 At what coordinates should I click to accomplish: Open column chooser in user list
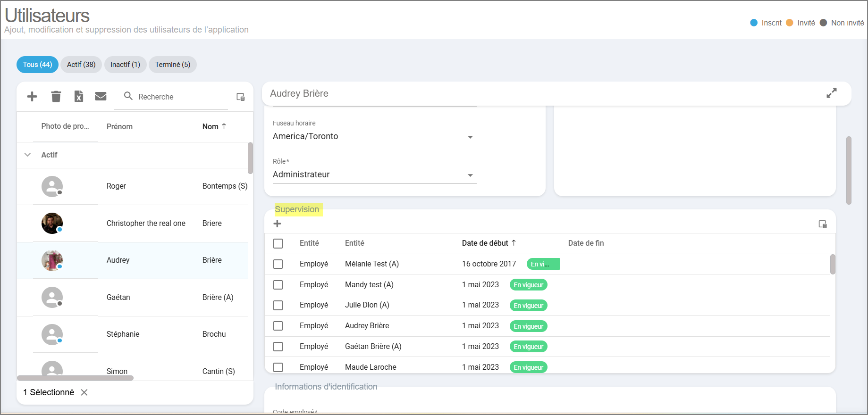click(241, 97)
